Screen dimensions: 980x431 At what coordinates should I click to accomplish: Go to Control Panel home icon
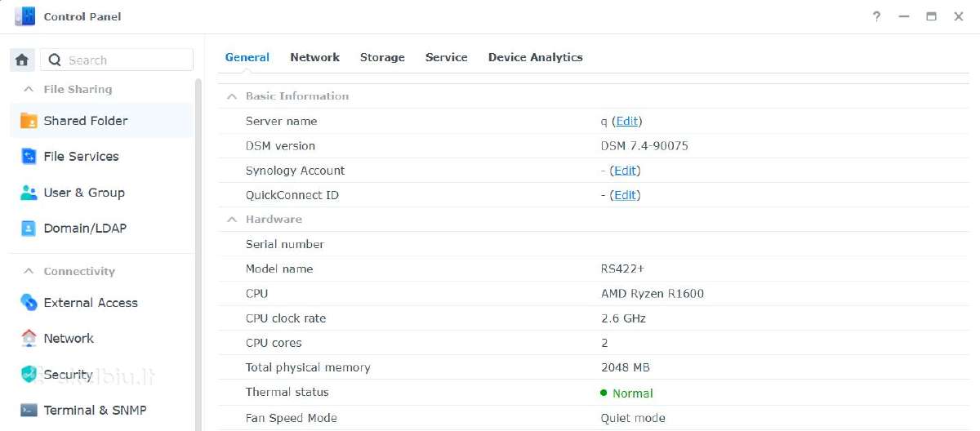[x=22, y=60]
